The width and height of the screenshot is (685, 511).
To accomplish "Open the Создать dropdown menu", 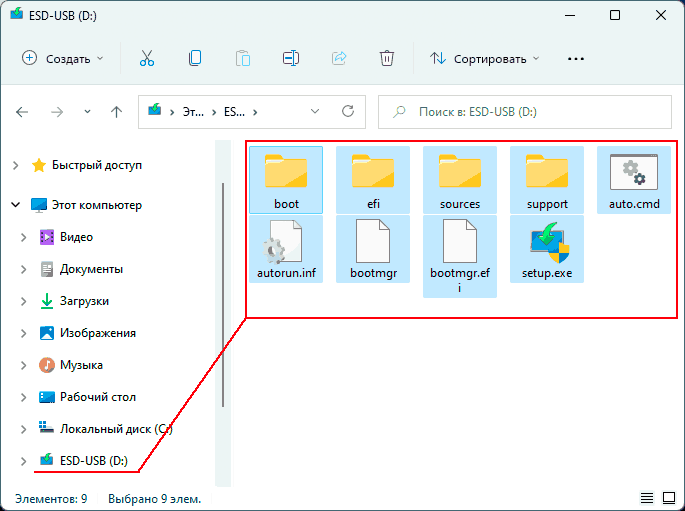I will 63,59.
